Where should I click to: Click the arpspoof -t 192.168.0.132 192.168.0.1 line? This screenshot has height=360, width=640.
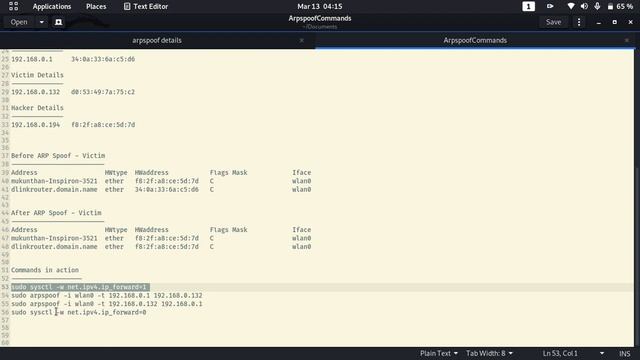[107, 304]
